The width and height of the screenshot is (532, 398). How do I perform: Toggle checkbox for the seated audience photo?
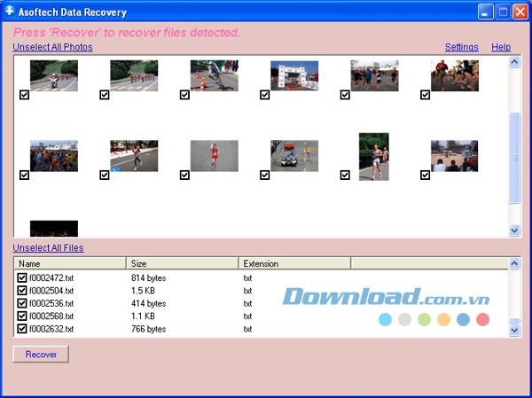click(x=425, y=176)
